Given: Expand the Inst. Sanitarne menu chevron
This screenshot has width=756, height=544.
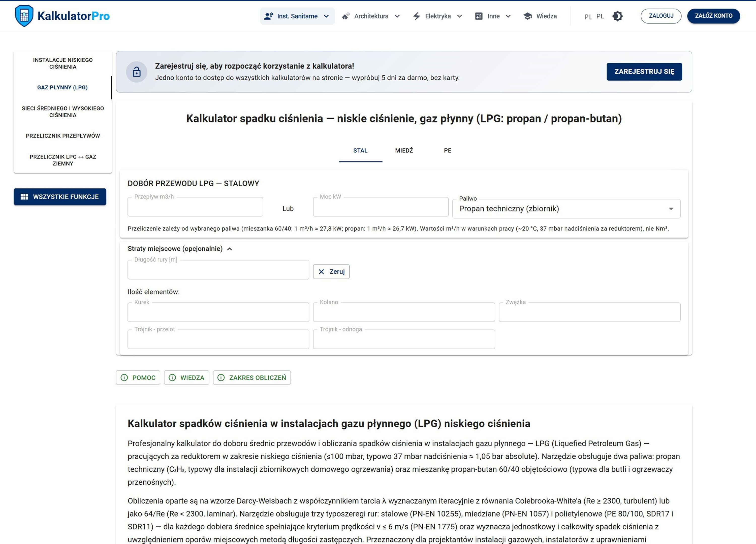Looking at the screenshot, I should pos(326,16).
